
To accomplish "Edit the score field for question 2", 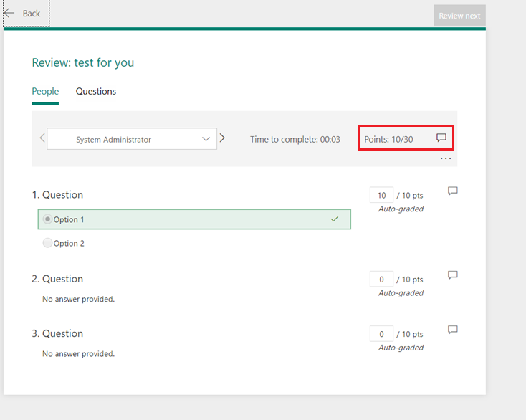I will pos(381,279).
